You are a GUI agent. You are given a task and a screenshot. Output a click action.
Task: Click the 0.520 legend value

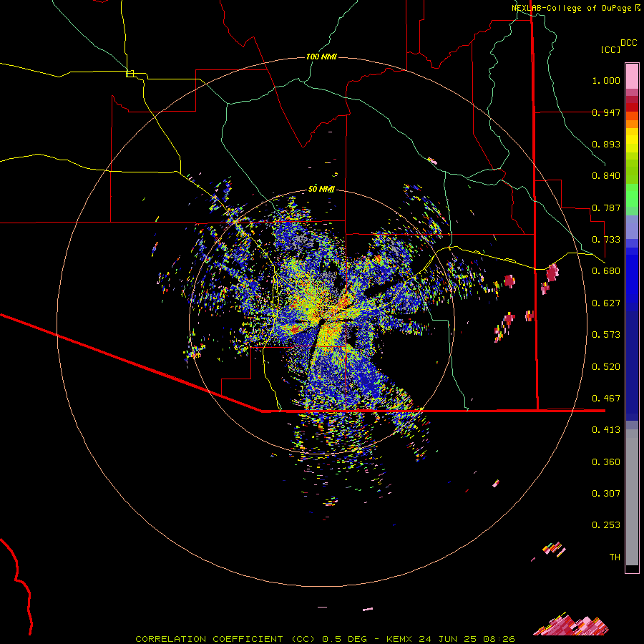[606, 367]
